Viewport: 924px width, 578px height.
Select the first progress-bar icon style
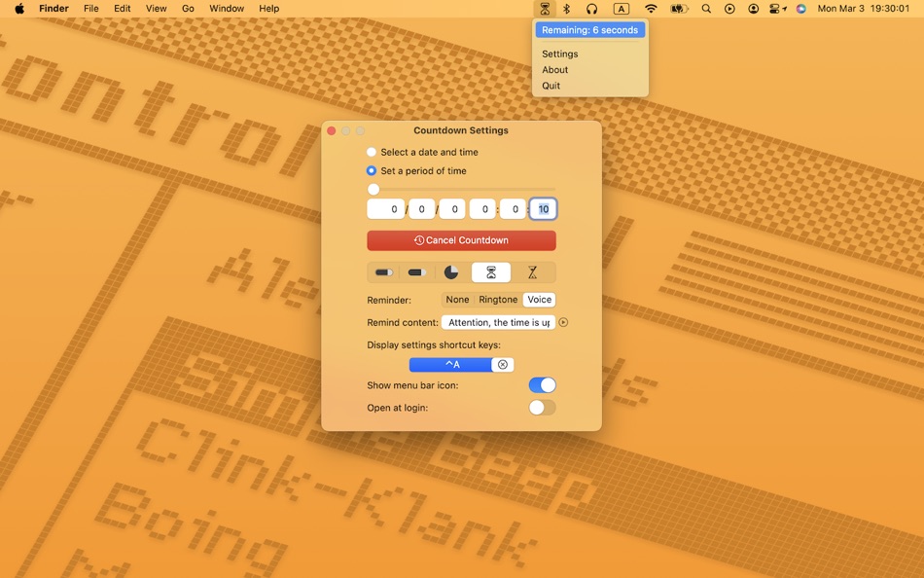(x=383, y=272)
